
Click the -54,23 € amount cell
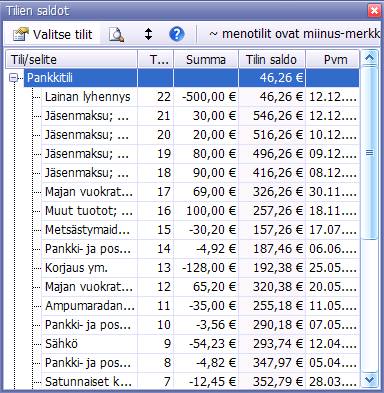206,344
